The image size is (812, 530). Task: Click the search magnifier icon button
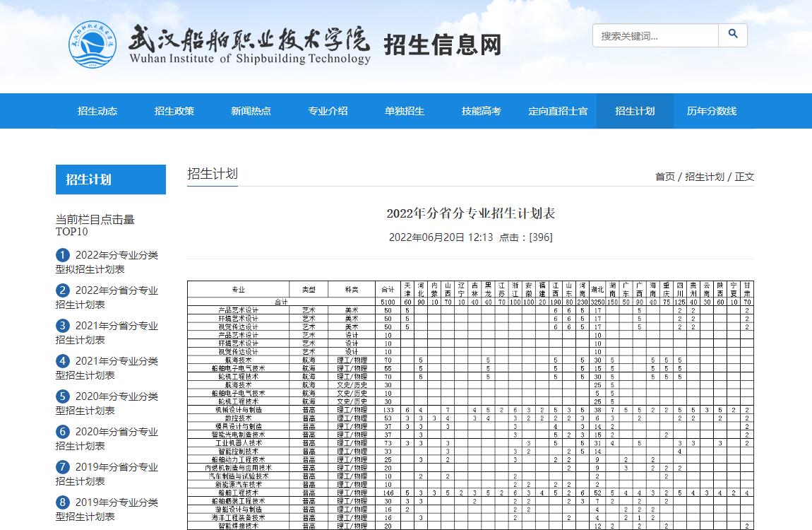coord(732,35)
